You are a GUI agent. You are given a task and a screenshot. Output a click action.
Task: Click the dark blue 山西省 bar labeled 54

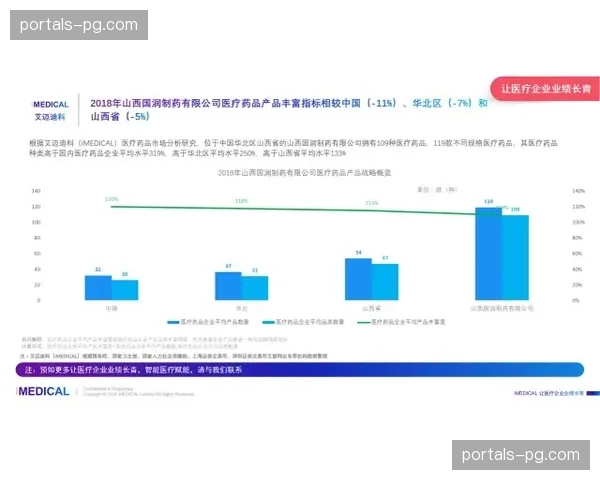(x=358, y=279)
